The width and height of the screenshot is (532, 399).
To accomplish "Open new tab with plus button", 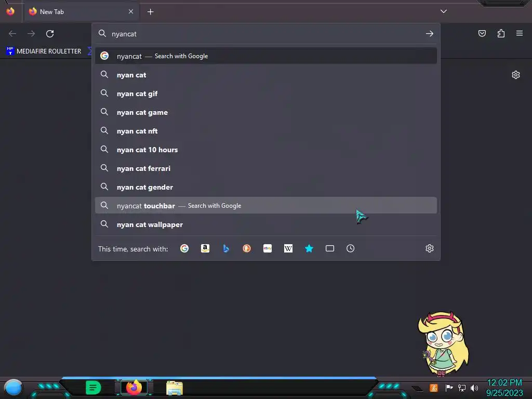I will click(x=150, y=12).
